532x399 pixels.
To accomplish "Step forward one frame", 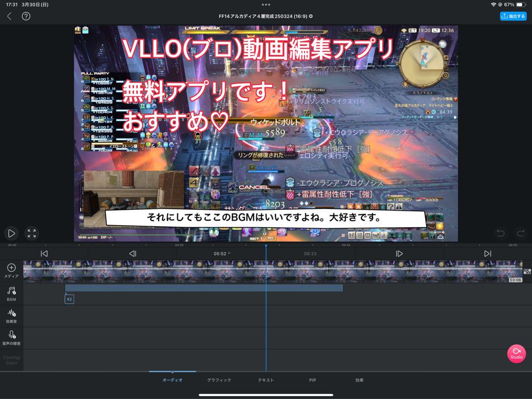I will point(399,254).
